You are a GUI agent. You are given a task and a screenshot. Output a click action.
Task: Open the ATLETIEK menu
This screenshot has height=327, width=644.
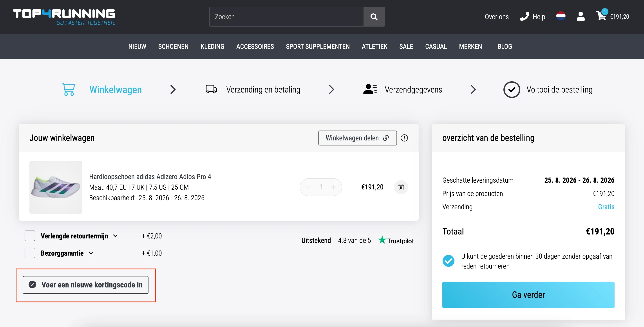(374, 47)
